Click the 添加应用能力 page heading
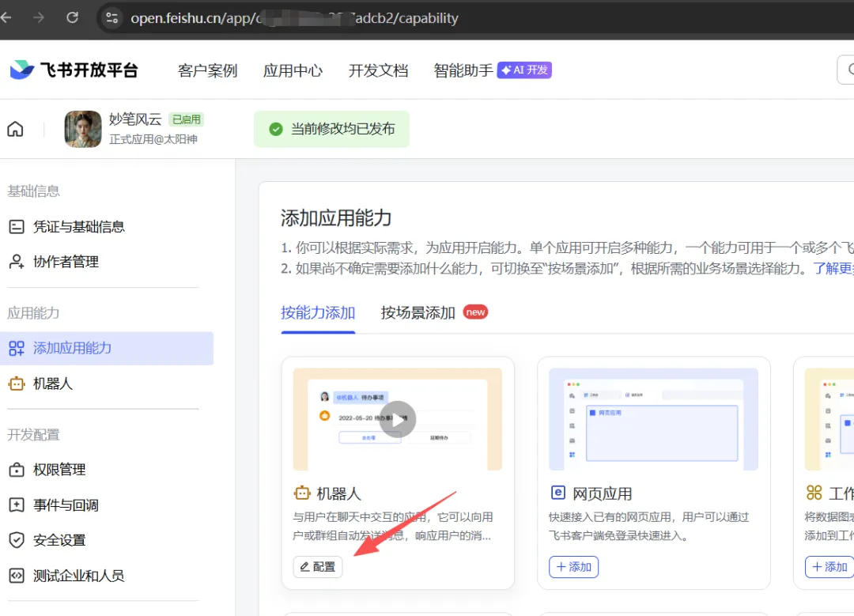The image size is (854, 616). pyautogui.click(x=336, y=218)
